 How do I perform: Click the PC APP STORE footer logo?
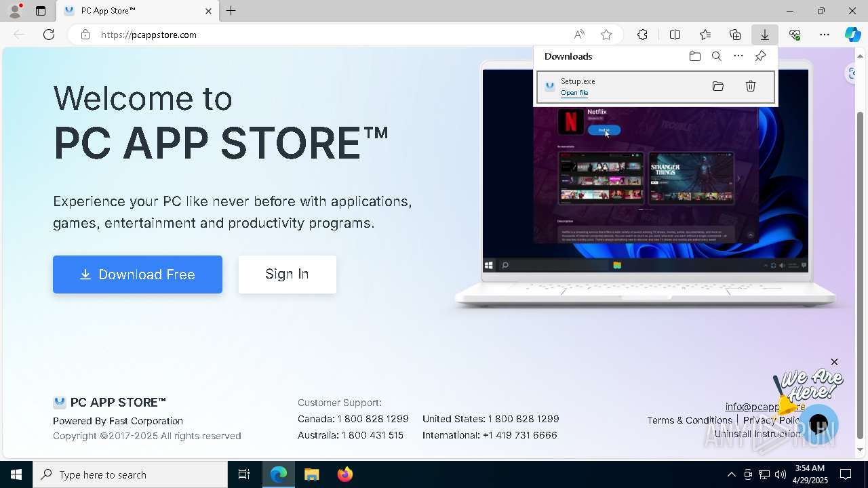click(110, 403)
